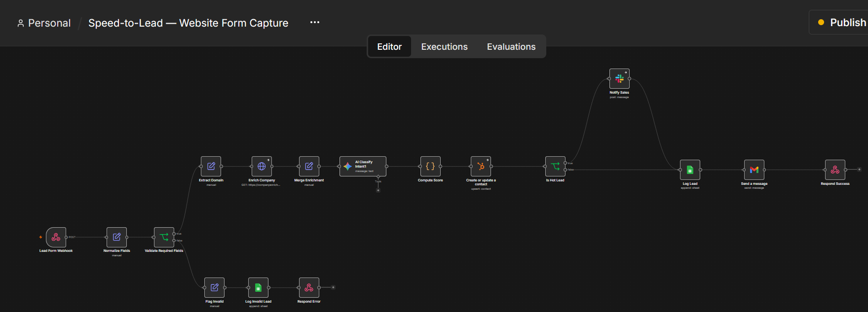Click the workflow title Speed-to-Lead — Website Form Capture
Image resolution: width=868 pixels, height=312 pixels.
tap(188, 23)
